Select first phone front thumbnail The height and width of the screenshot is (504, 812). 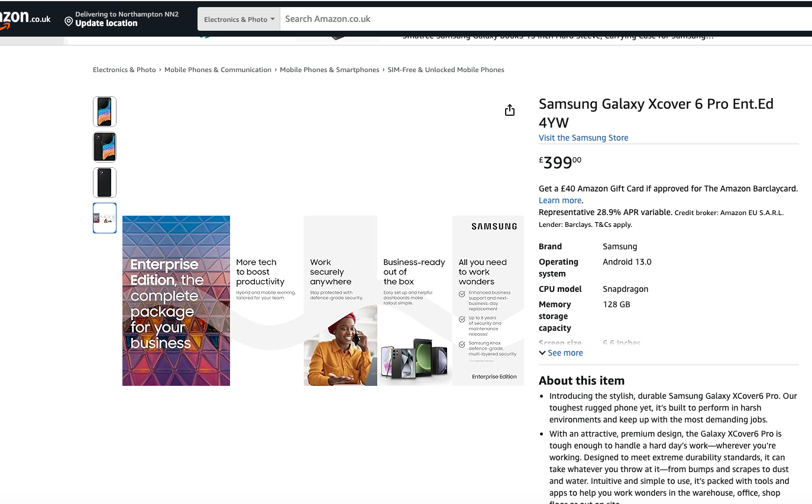[x=105, y=112]
